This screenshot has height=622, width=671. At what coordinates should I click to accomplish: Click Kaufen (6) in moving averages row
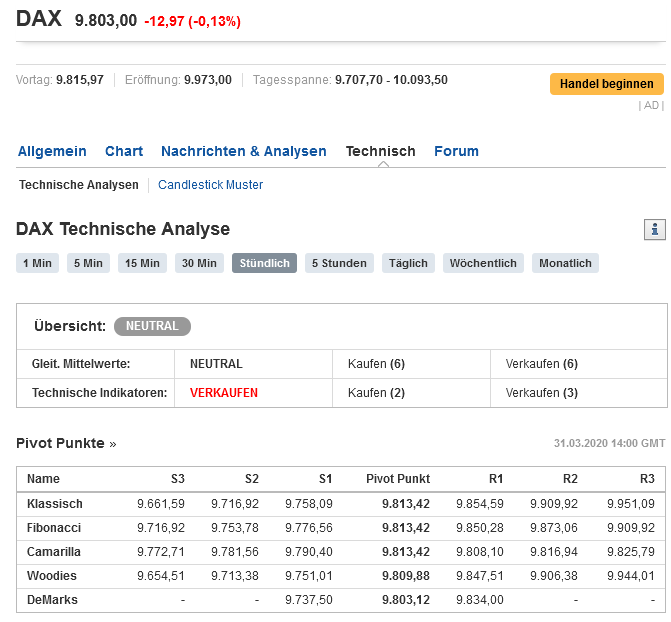(x=376, y=364)
